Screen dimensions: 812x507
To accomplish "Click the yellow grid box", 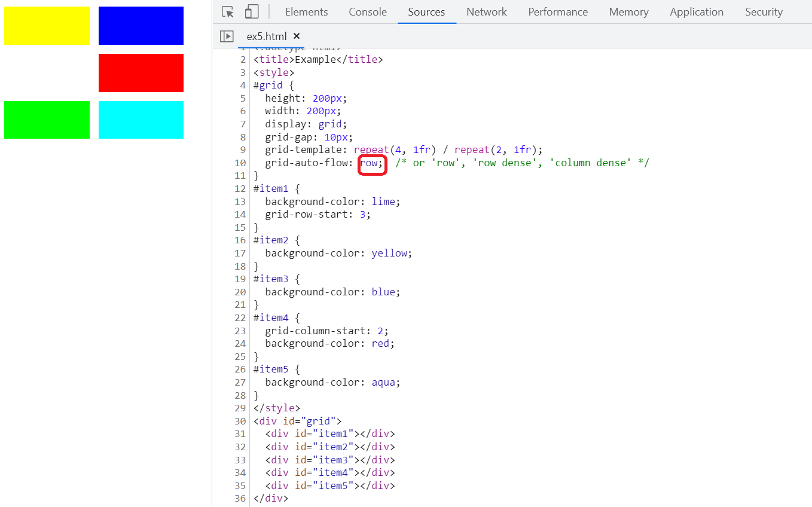I will pos(47,26).
